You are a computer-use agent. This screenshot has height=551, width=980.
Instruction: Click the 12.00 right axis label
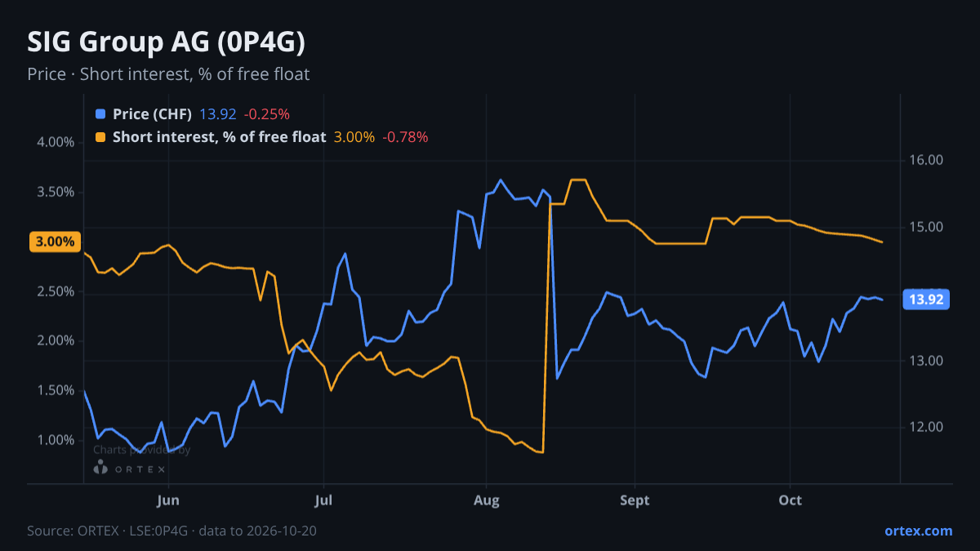point(927,427)
